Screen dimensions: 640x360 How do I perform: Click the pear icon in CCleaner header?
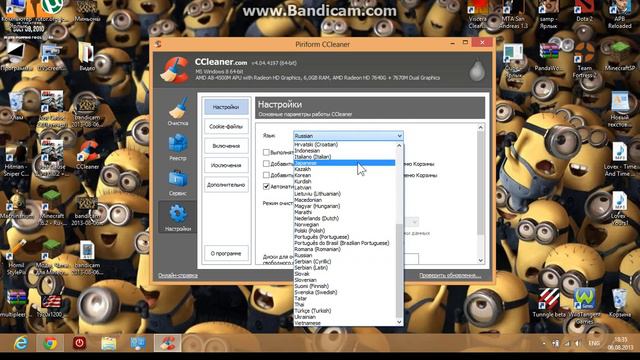click(476, 70)
